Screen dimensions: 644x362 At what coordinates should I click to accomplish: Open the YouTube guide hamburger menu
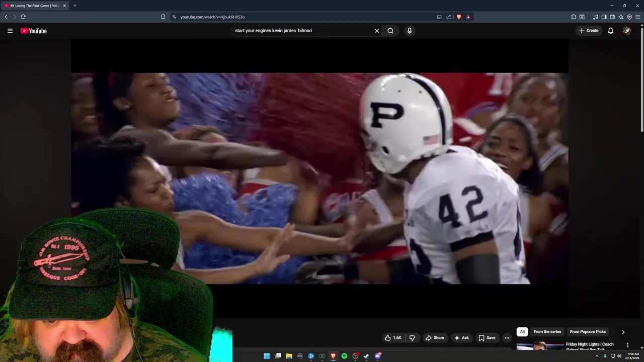(x=10, y=31)
